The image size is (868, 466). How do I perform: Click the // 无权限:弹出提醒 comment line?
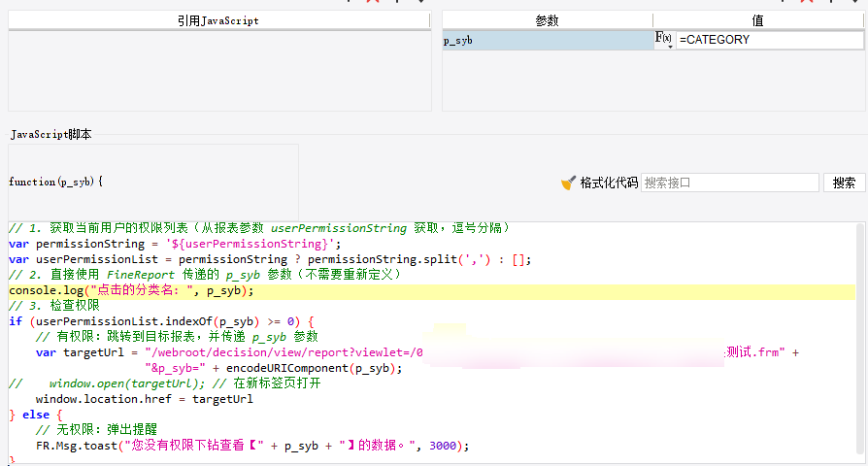coord(96,430)
